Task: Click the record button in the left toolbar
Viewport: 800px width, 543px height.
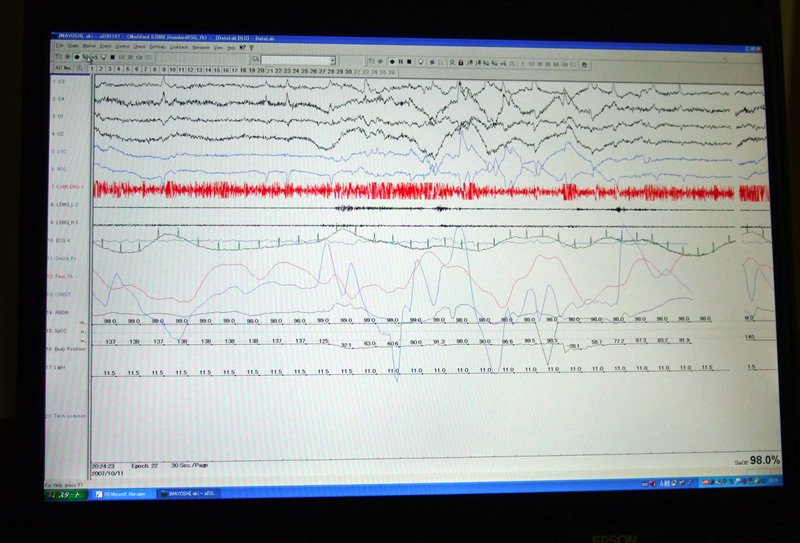Action: point(76,58)
